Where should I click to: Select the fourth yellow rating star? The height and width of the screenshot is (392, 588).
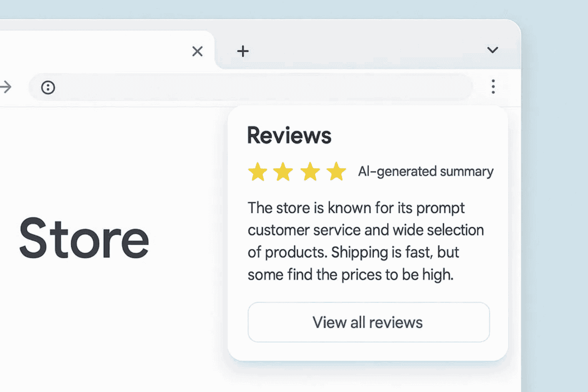point(336,171)
